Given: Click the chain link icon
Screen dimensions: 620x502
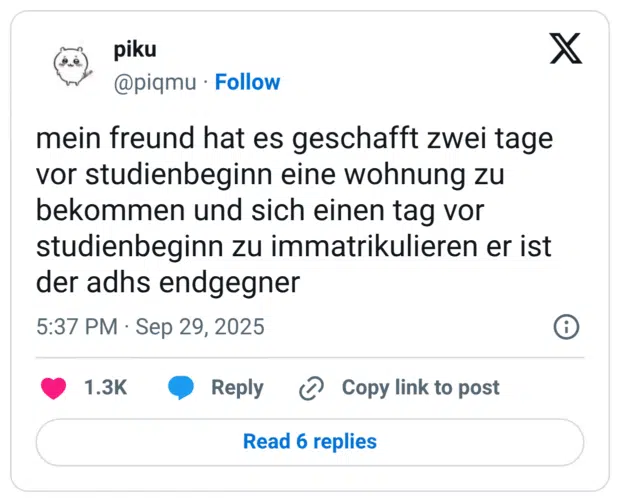Looking at the screenshot, I should point(312,388).
